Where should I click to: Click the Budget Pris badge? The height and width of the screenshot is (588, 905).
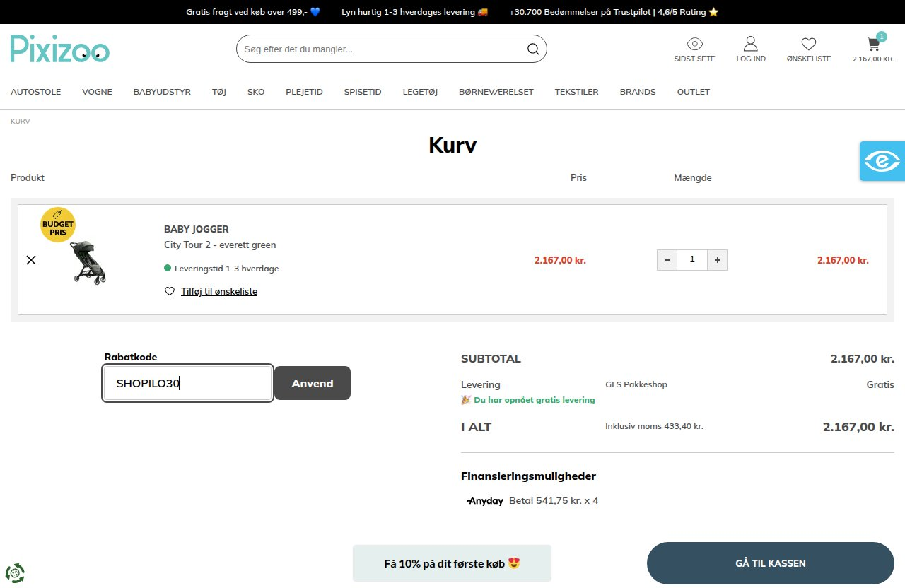58,225
